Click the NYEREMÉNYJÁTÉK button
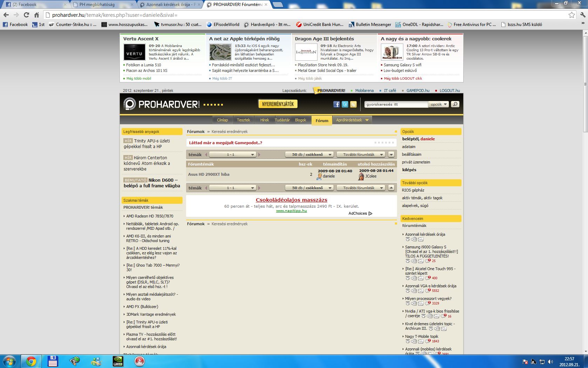588x368 pixels. (278, 104)
